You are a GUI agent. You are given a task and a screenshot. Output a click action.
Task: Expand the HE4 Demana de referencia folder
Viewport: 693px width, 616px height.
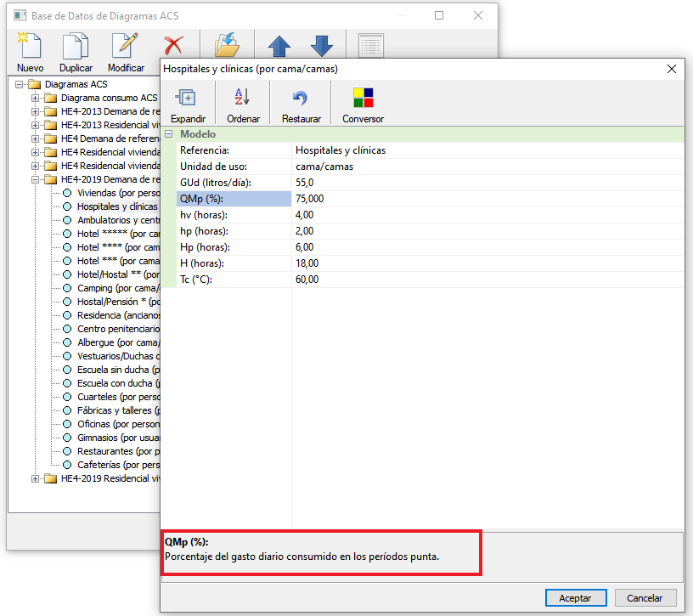click(x=36, y=138)
